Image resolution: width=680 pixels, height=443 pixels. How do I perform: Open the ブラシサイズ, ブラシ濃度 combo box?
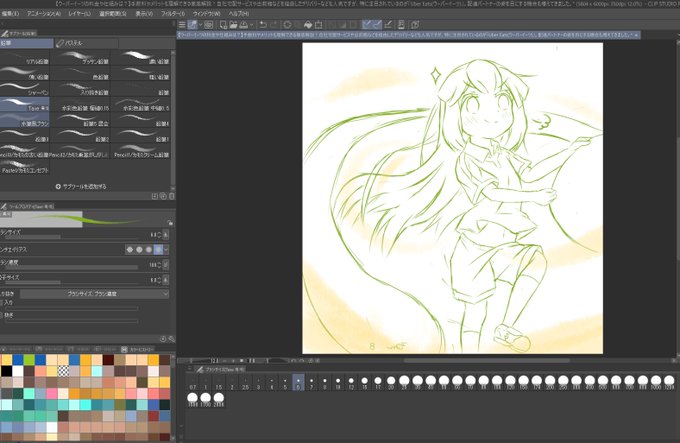point(95,294)
